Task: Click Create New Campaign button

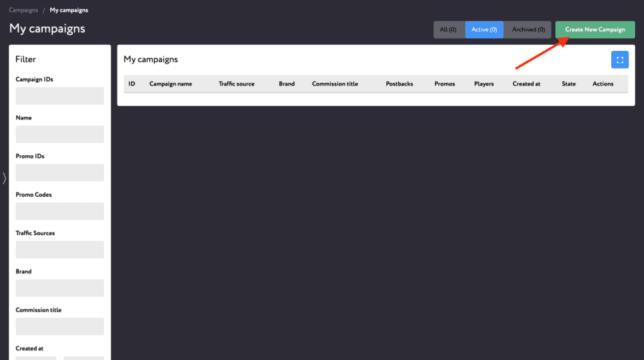Action: pos(595,30)
